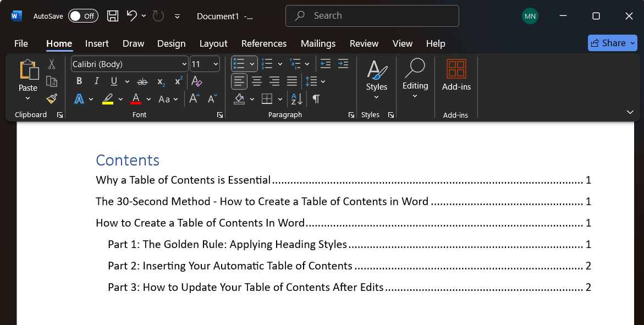This screenshot has width=644, height=325.
Task: Open the Mailings tab
Action: tap(318, 43)
